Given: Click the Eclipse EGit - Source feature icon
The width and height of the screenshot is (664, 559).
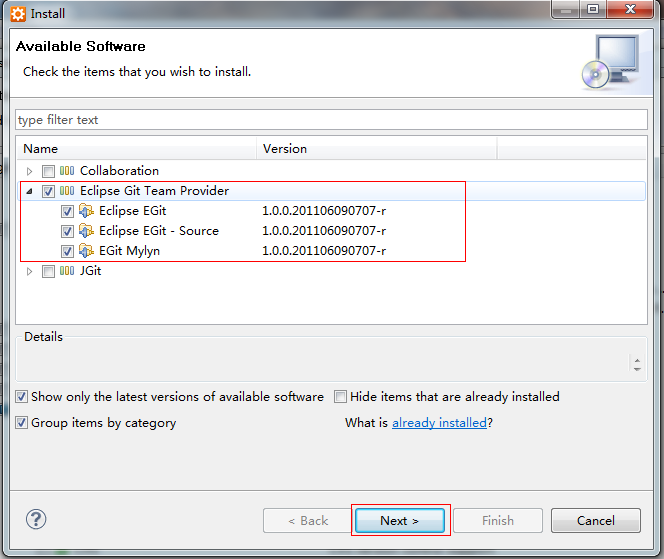Looking at the screenshot, I should tap(86, 230).
